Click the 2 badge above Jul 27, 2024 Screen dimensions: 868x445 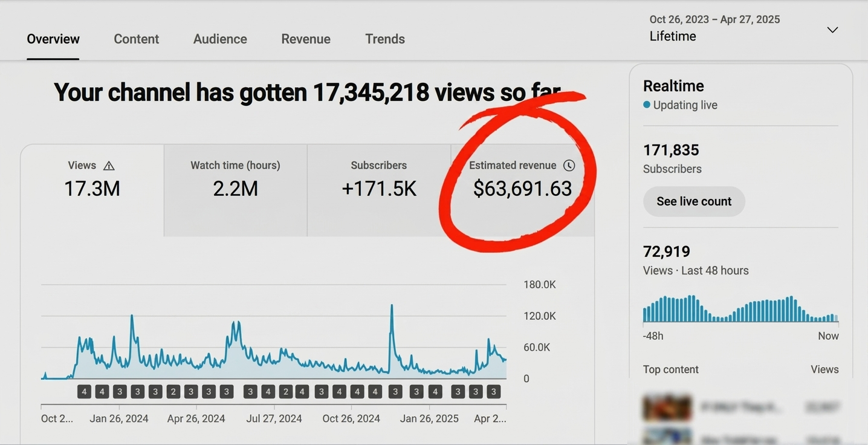point(287,392)
